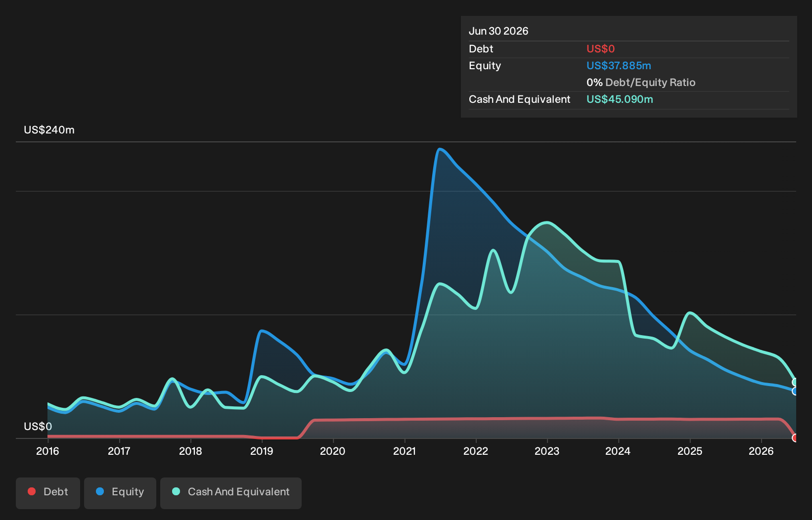
Task: Click the Equity row label in tooltip
Action: click(485, 66)
